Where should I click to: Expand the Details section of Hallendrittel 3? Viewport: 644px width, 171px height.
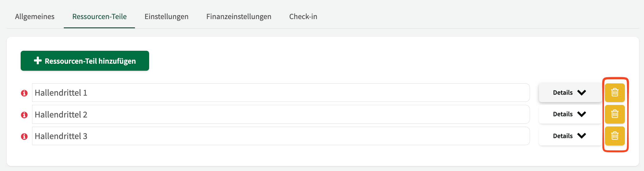pos(569,136)
